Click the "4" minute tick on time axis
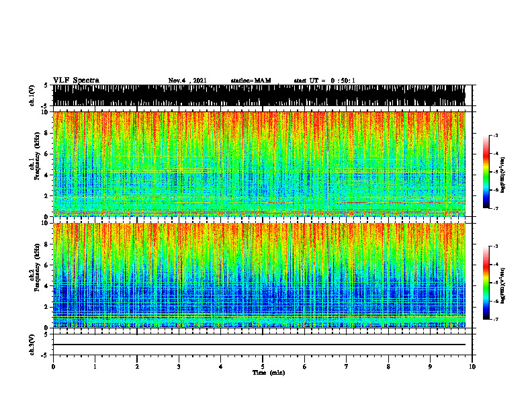 [221, 367]
